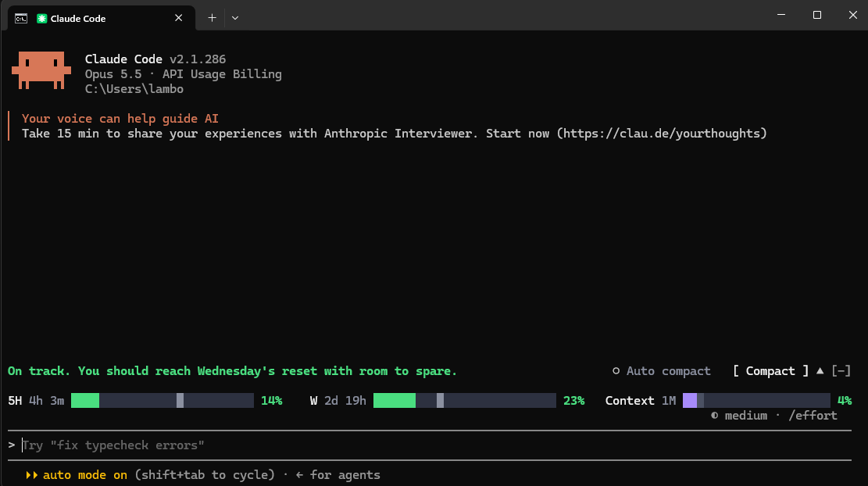Click the 4% context percentage

click(845, 400)
